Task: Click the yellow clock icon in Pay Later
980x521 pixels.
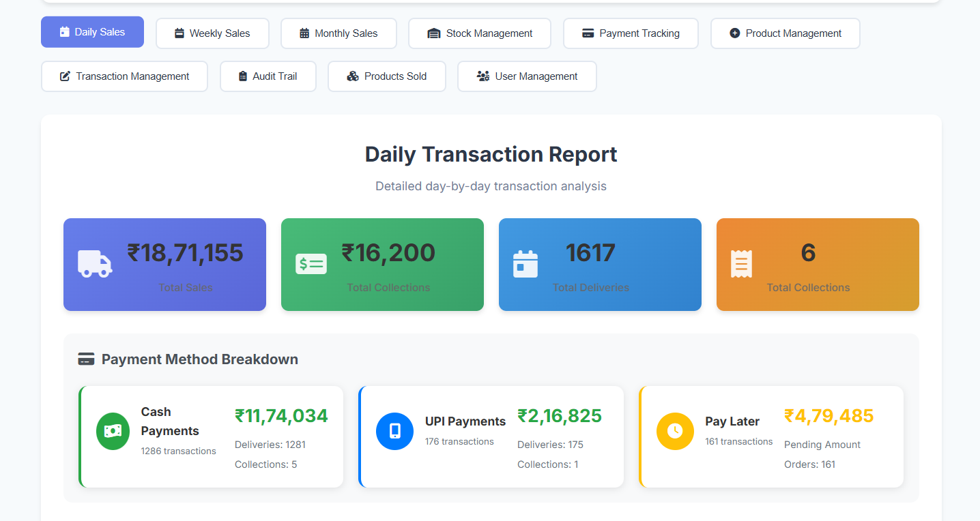Action: 675,431
